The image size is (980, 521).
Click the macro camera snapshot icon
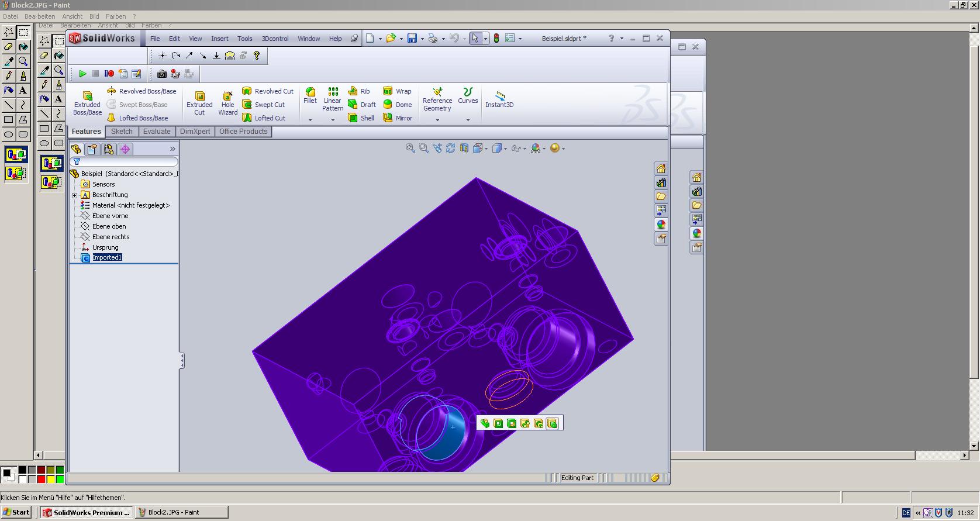[162, 74]
